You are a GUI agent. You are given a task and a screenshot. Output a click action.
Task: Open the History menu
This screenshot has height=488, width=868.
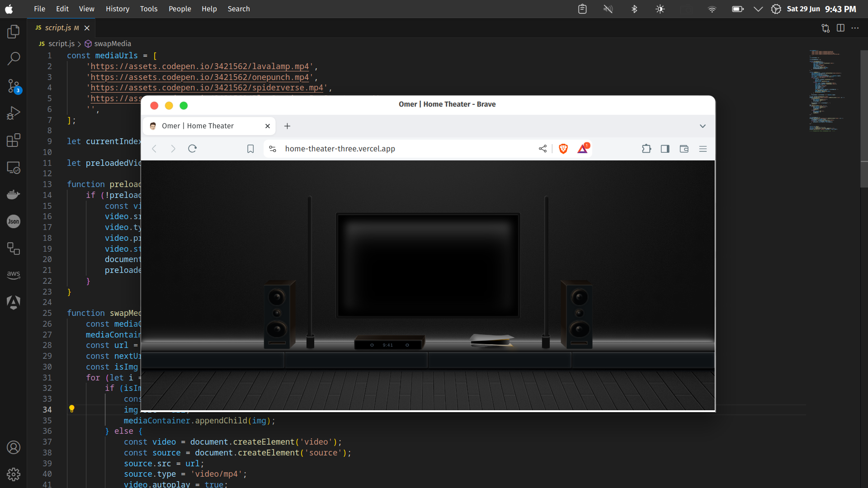point(117,9)
